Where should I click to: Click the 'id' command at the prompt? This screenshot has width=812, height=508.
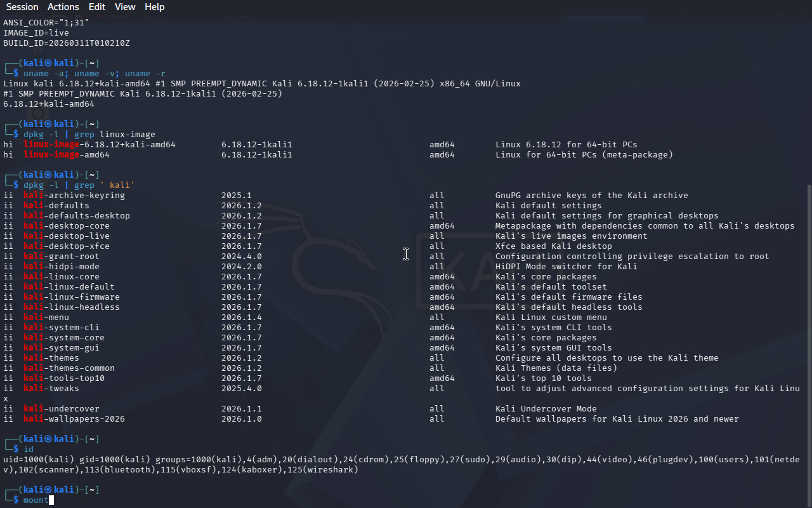coord(29,450)
